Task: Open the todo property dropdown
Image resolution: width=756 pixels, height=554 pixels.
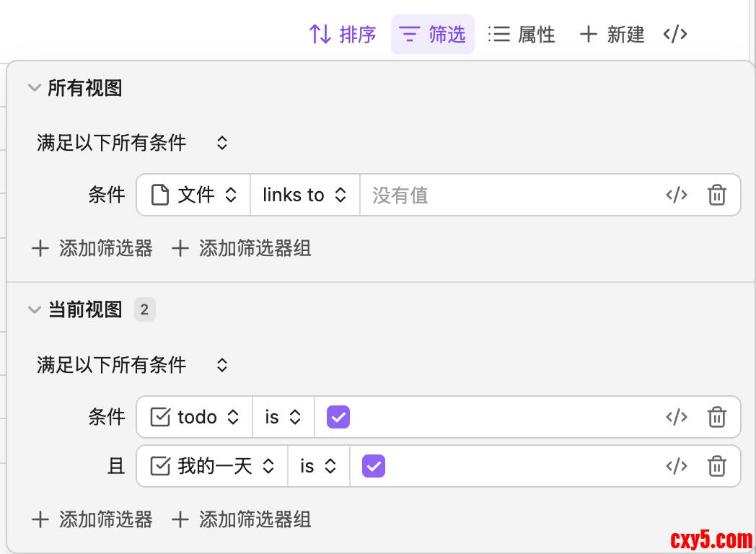Action: [195, 417]
